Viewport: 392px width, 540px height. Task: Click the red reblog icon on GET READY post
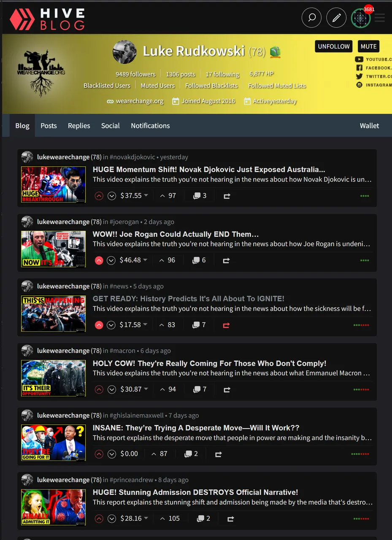pos(226,325)
